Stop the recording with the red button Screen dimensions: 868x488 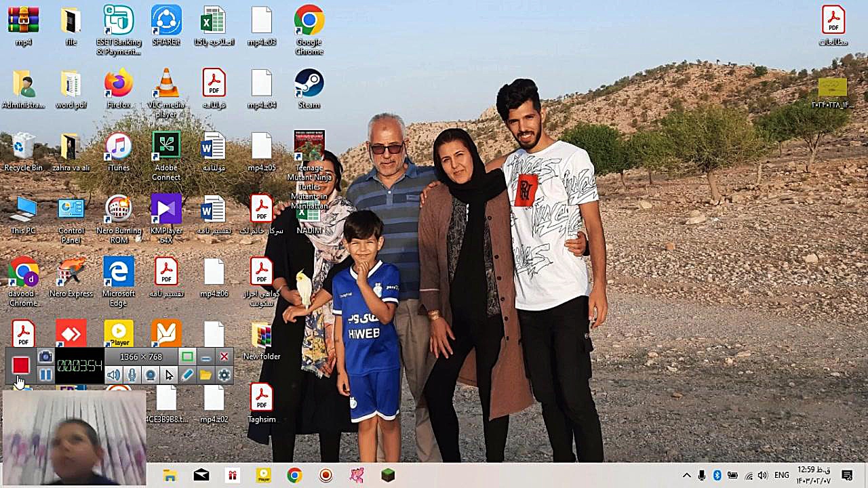(20, 366)
